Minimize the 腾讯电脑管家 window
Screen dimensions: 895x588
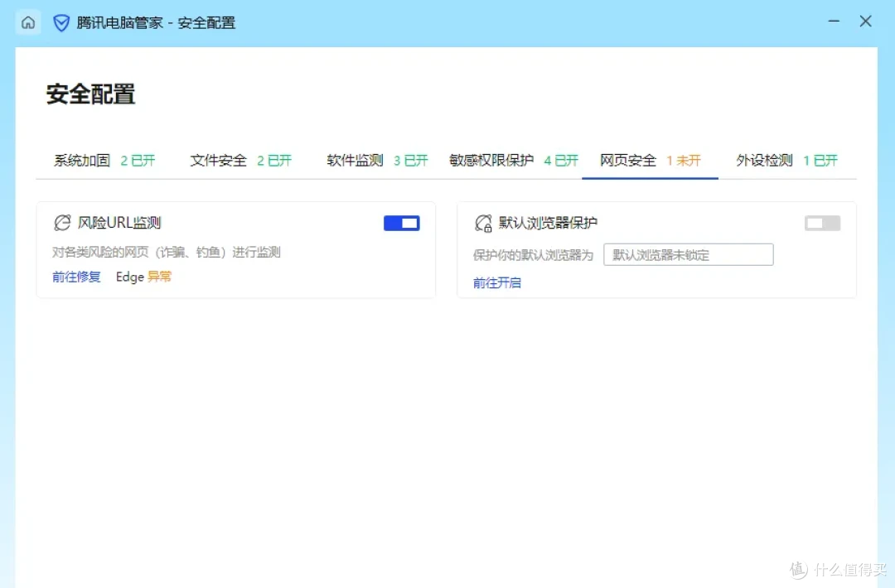pos(834,22)
